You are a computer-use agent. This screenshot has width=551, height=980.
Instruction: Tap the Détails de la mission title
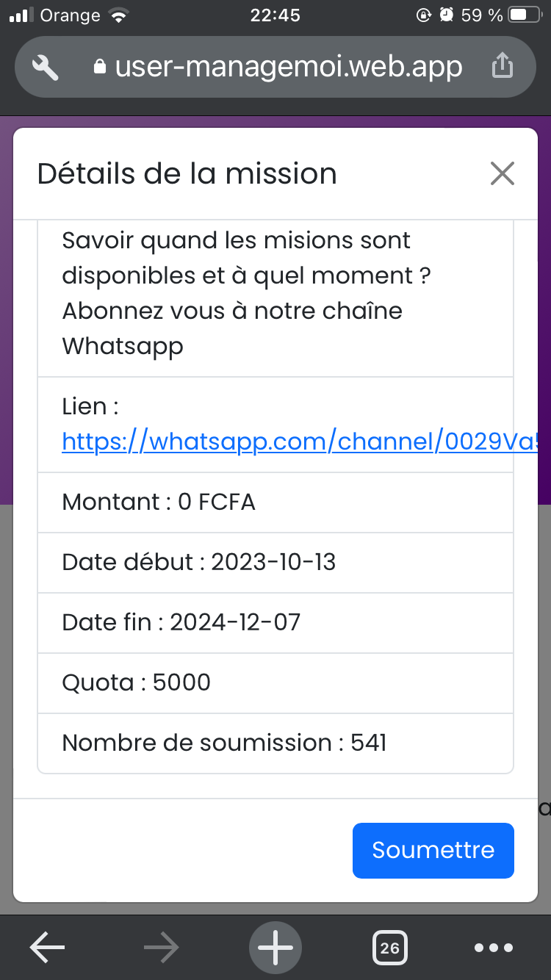pos(187,174)
